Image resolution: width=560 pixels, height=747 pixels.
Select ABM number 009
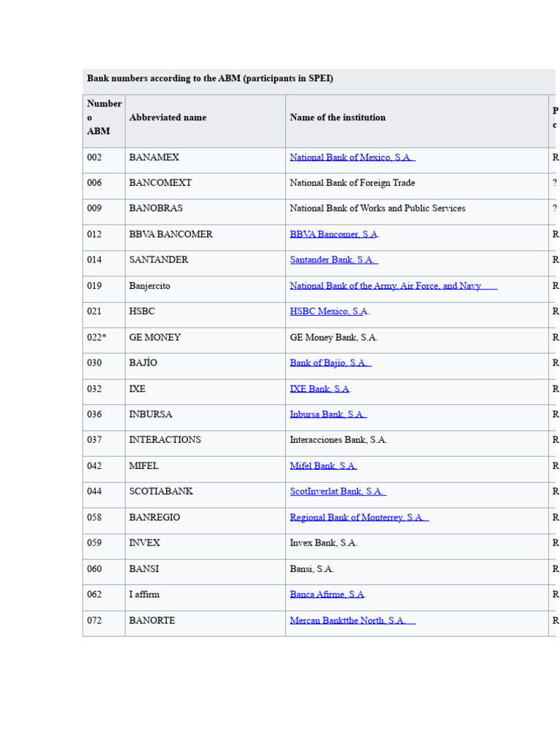tap(94, 208)
